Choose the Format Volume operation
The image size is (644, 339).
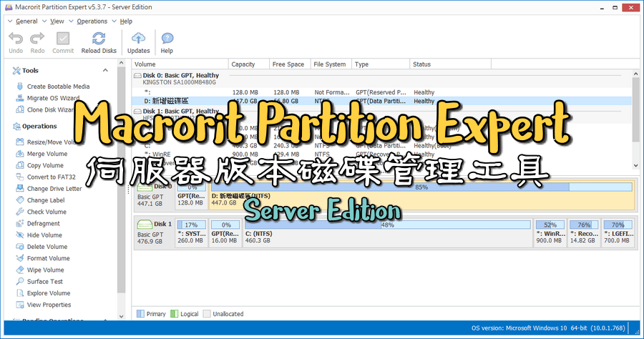(x=43, y=258)
